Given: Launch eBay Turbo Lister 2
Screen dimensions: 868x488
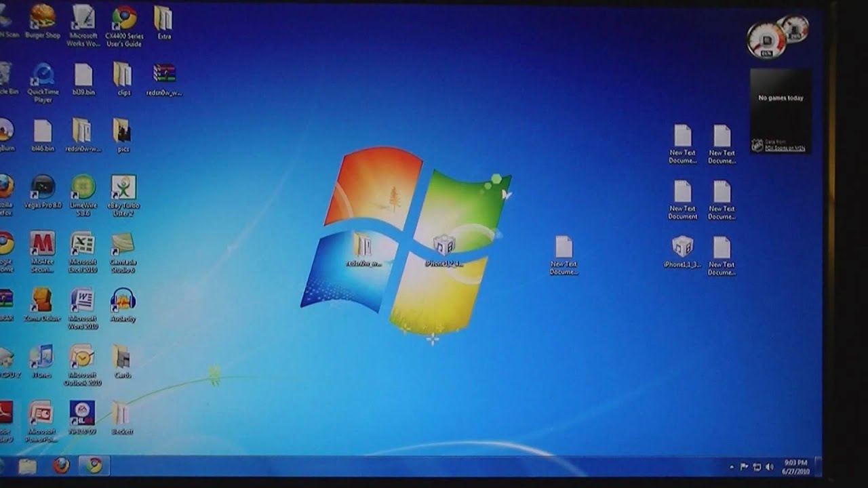Looking at the screenshot, I should tap(123, 195).
